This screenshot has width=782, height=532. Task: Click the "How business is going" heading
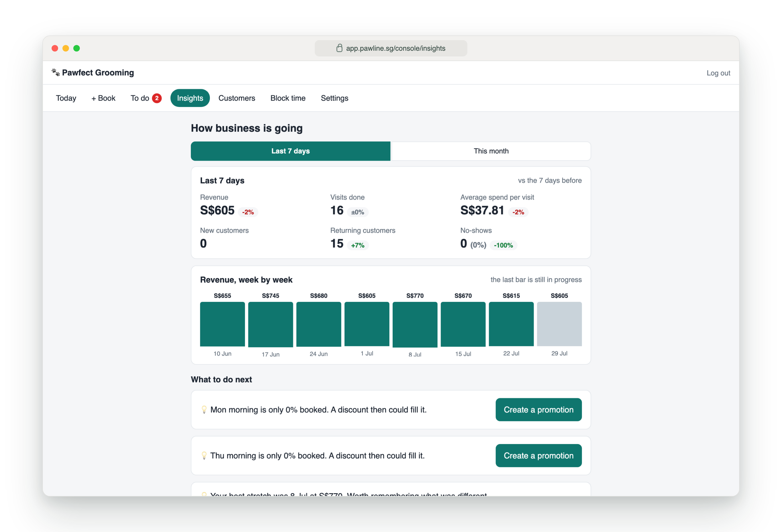(x=247, y=128)
